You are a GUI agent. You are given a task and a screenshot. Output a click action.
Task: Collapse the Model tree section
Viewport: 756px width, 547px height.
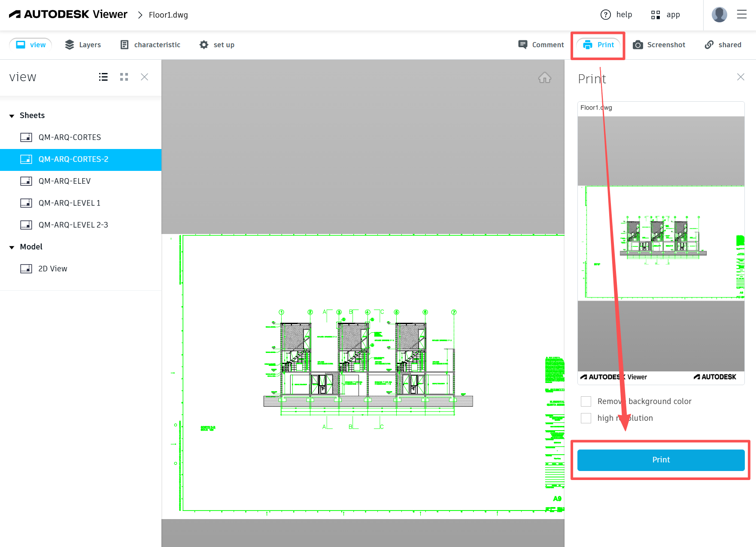coord(12,247)
